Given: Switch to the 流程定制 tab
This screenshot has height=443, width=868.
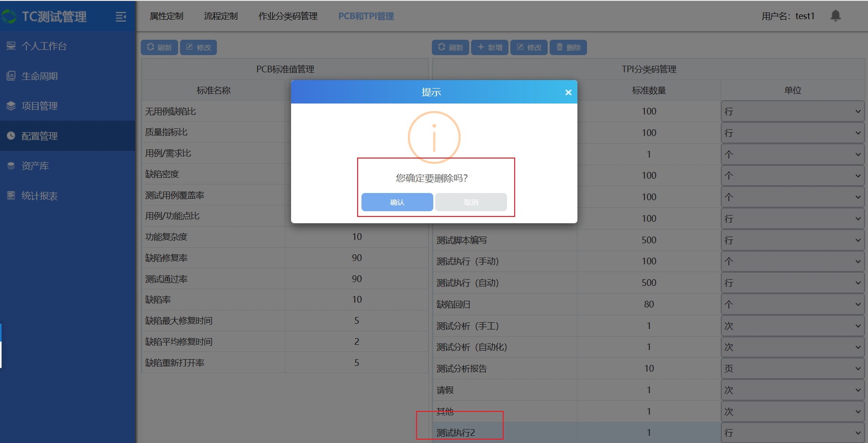Looking at the screenshot, I should click(x=221, y=16).
